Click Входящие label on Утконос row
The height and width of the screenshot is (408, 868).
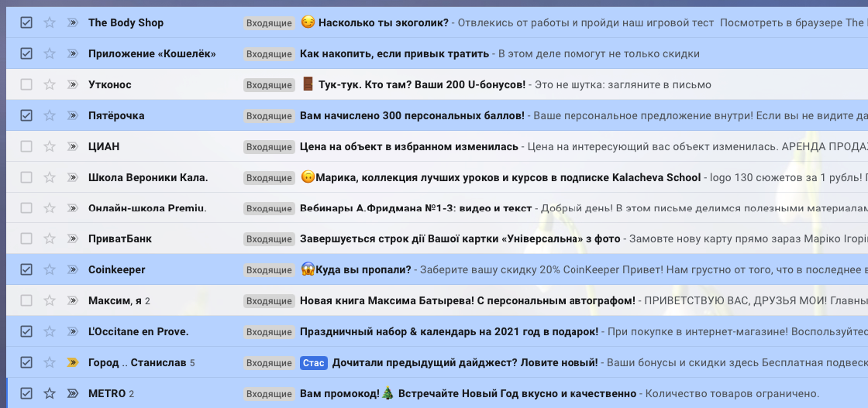point(269,85)
